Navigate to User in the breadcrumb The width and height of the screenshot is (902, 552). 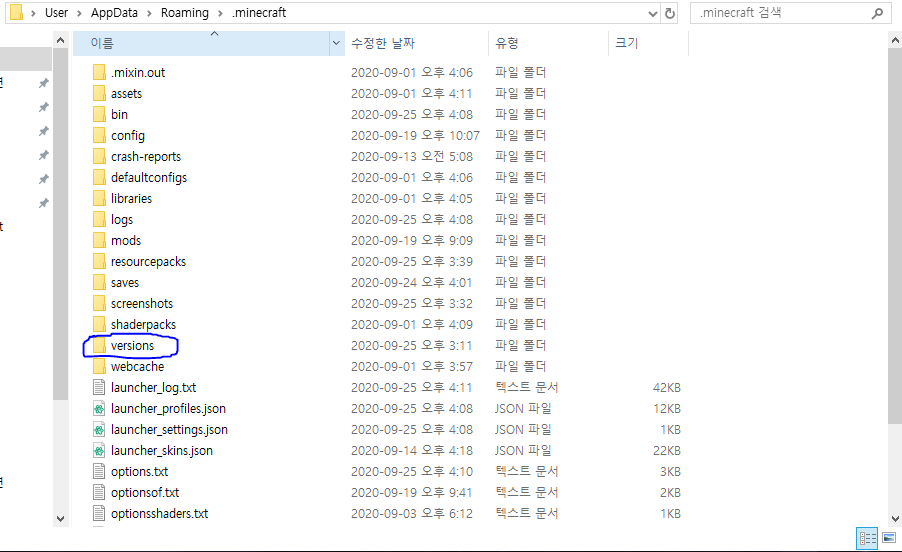(x=56, y=13)
